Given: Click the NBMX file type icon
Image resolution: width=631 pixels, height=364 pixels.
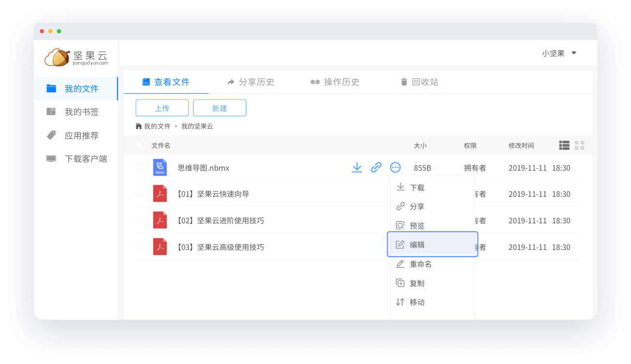Looking at the screenshot, I should [160, 167].
